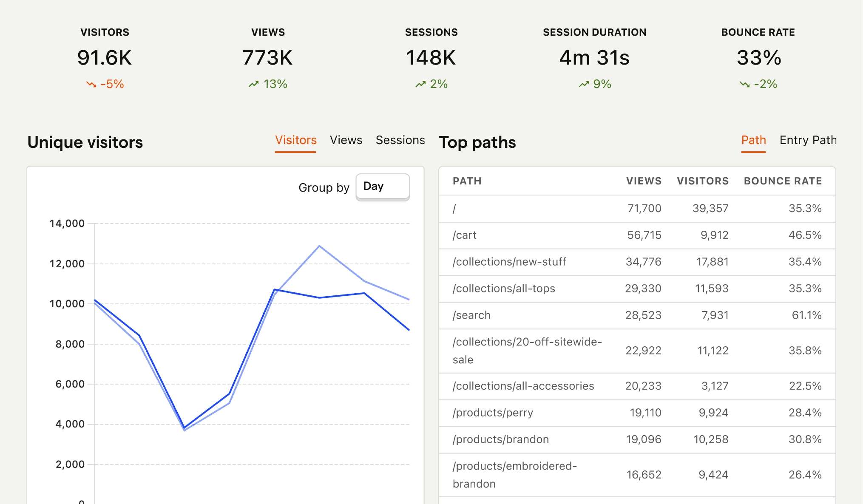Image resolution: width=863 pixels, height=504 pixels.
Task: Click the Session Duration 4m 31s metric
Action: click(x=594, y=58)
